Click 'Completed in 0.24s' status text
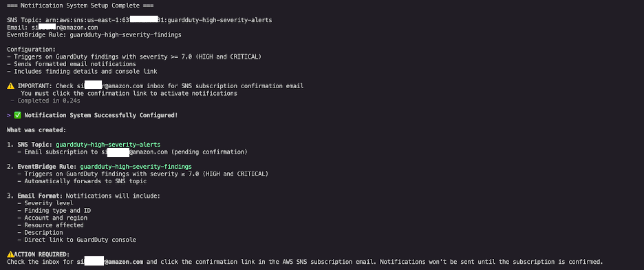This screenshot has height=270, width=644. [x=45, y=101]
